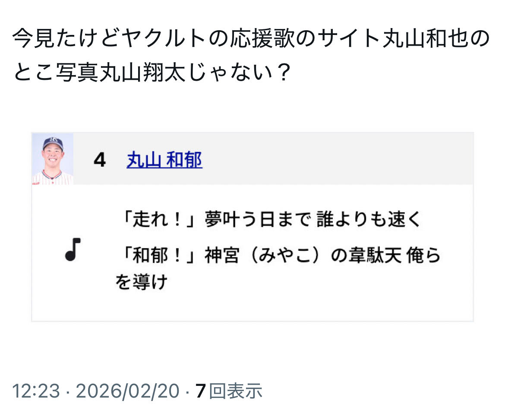Click the 2026/02/20 post date
505x420 pixels.
pos(127,391)
